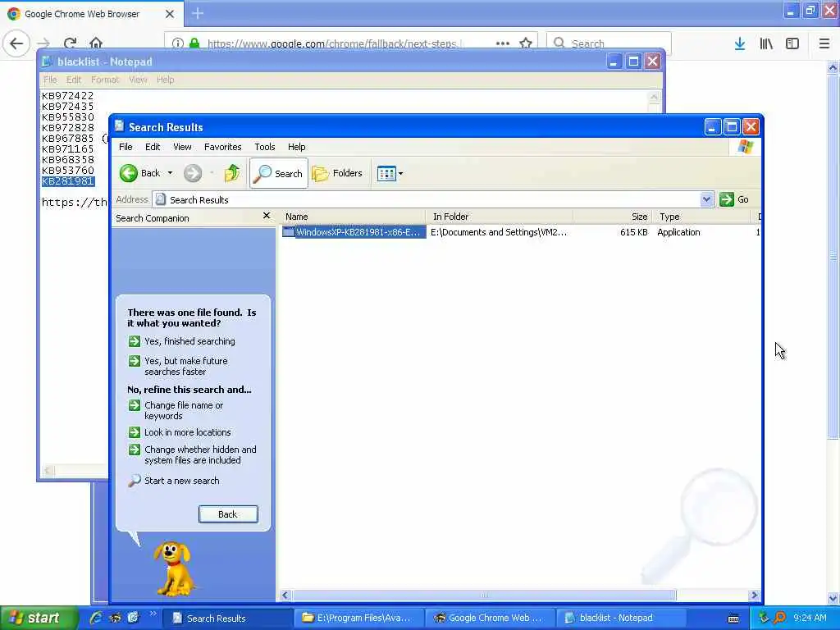Sort results by Type column
840x630 pixels.
701,217
